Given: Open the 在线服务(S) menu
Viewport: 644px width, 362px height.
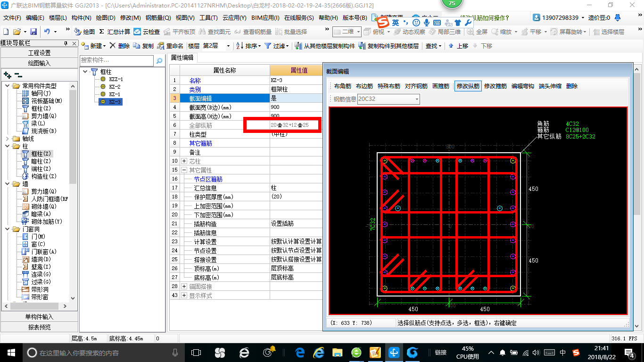Looking at the screenshot, I should coord(299,18).
